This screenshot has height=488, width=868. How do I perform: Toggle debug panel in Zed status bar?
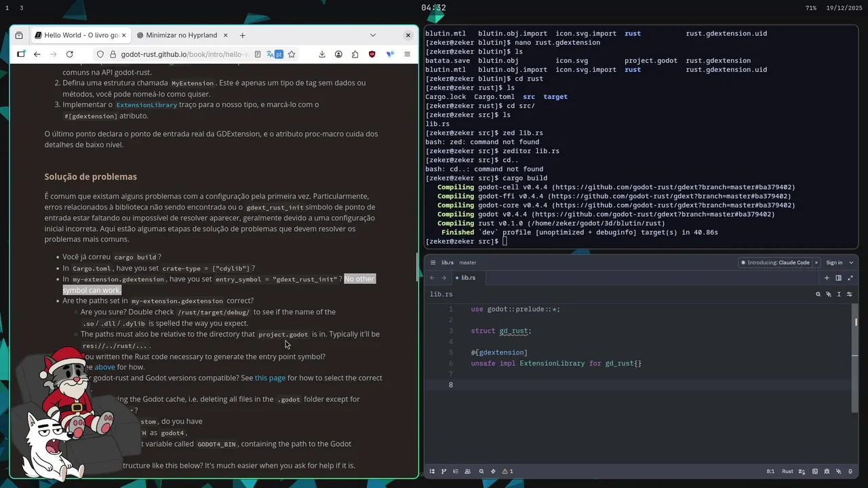[x=827, y=471]
